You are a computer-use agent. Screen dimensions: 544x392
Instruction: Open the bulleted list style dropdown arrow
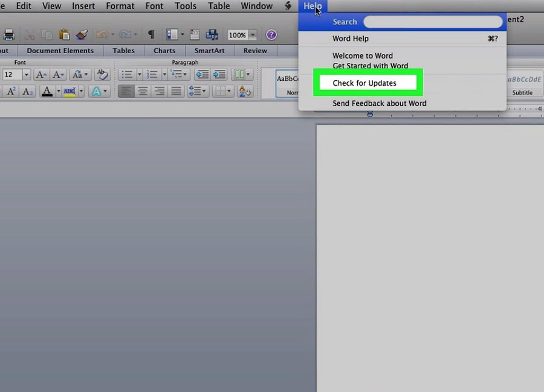140,74
